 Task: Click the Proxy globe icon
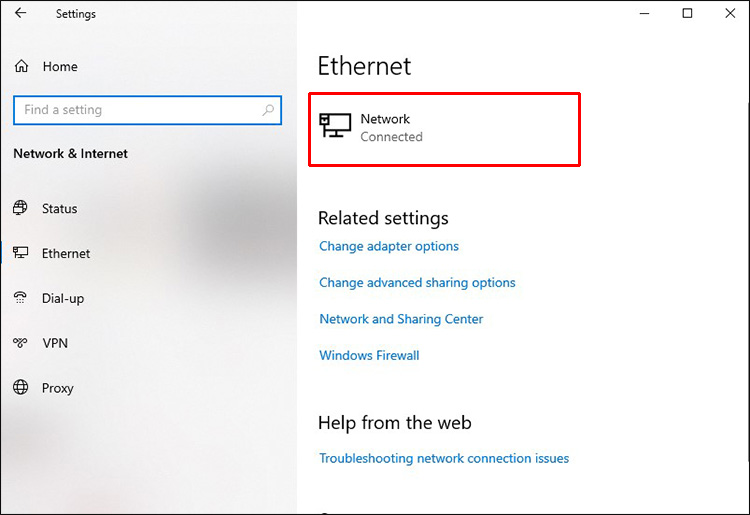click(x=20, y=388)
